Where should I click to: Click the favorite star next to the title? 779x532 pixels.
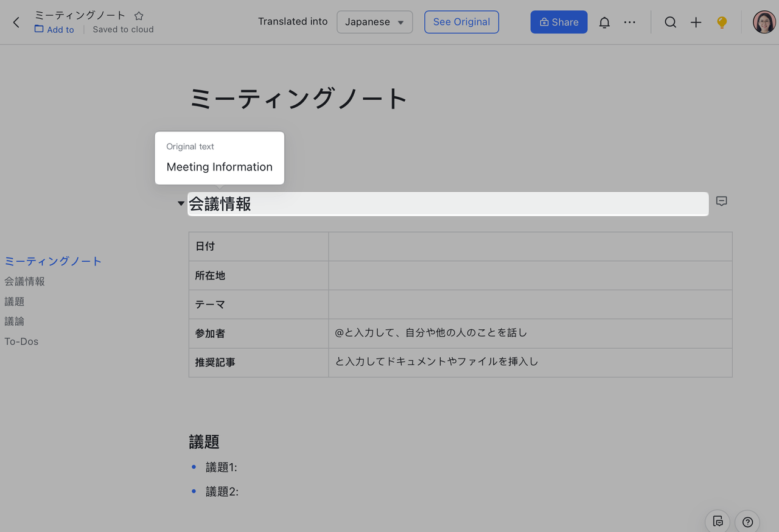click(x=139, y=15)
